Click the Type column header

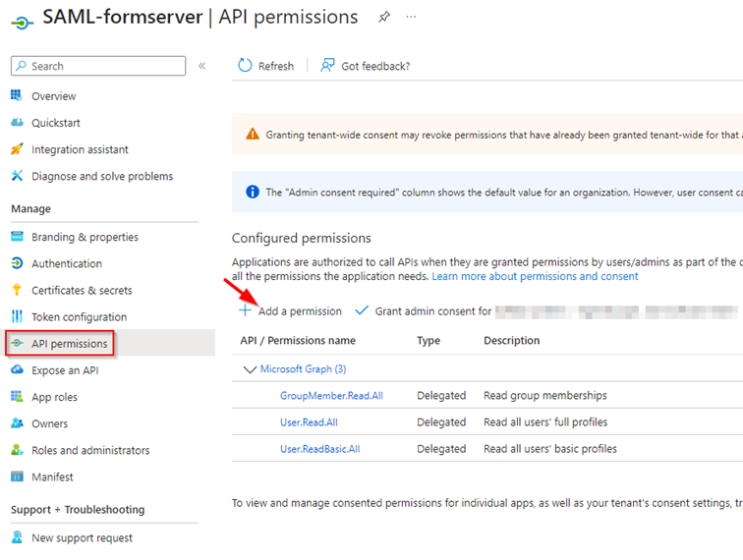point(429,340)
